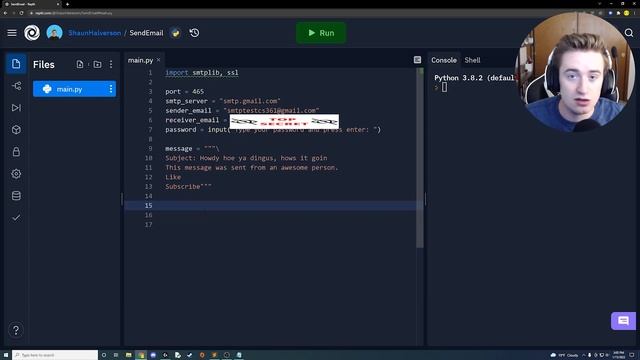
Task: Open the Debugger sidebar icon
Action: click(16, 108)
